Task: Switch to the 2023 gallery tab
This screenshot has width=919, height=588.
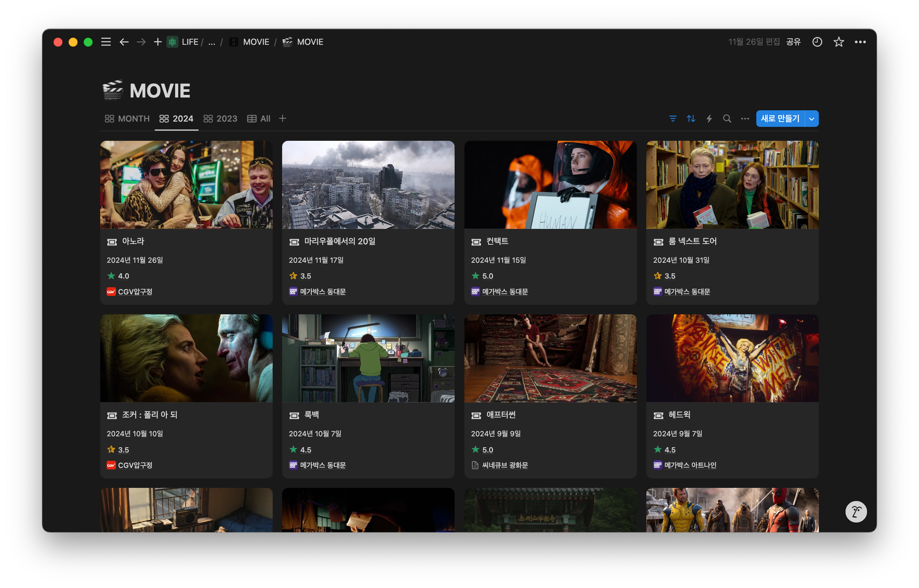Action: 220,119
